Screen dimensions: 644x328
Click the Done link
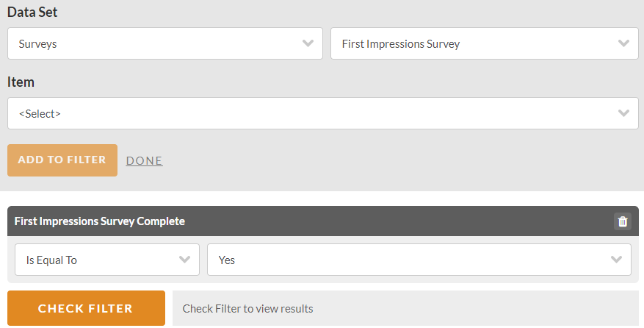coord(144,160)
